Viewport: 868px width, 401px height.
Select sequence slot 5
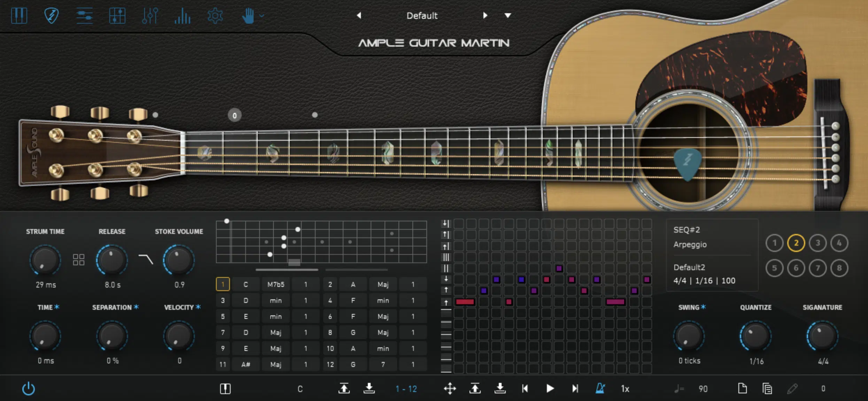coord(774,268)
